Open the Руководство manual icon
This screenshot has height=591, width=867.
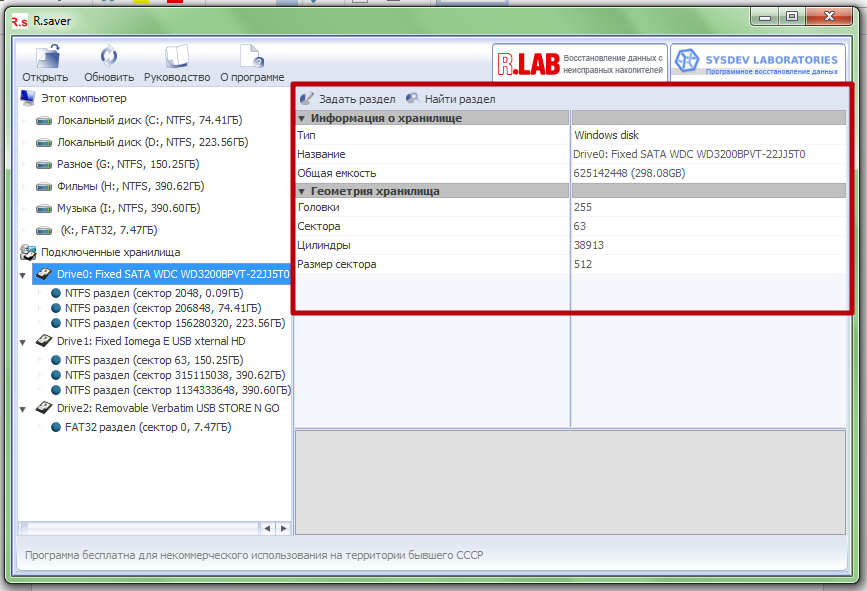[x=176, y=58]
